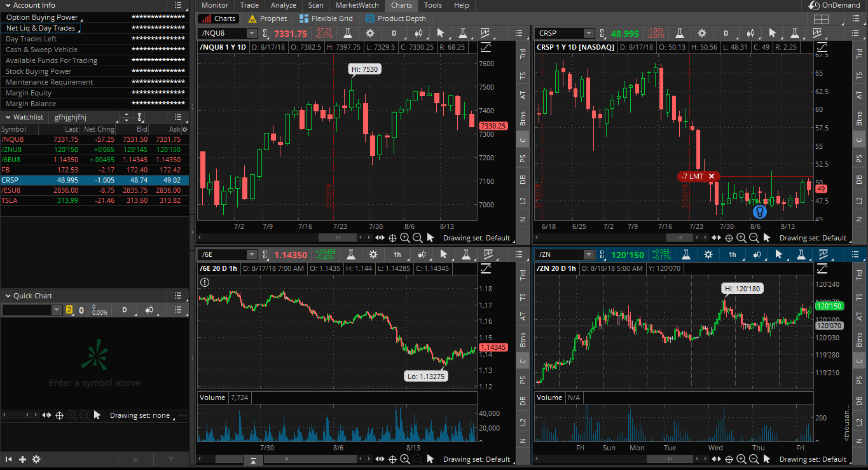Screen dimensions: 868x470
Task: Open D timeframe dropdown in /NQU8 chart
Action: tap(394, 33)
